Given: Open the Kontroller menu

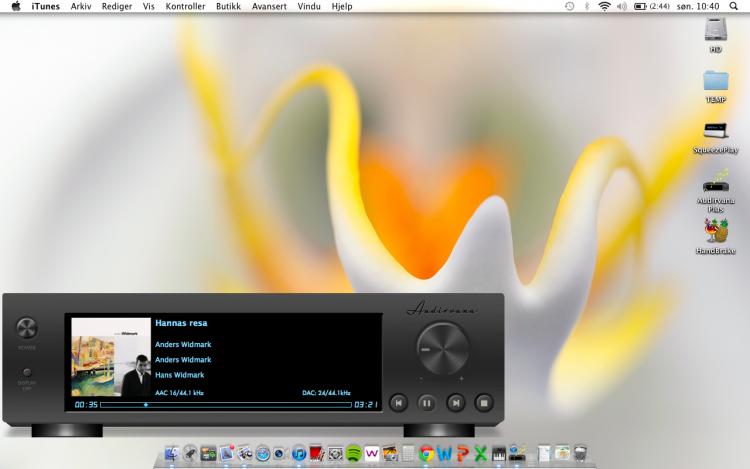Looking at the screenshot, I should point(185,6).
